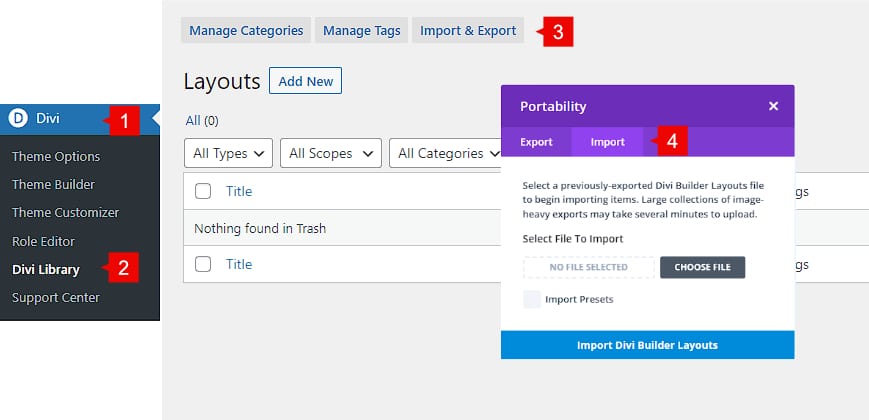Click the Add New layout button
Screen dimensions: 869x420
[x=306, y=81]
